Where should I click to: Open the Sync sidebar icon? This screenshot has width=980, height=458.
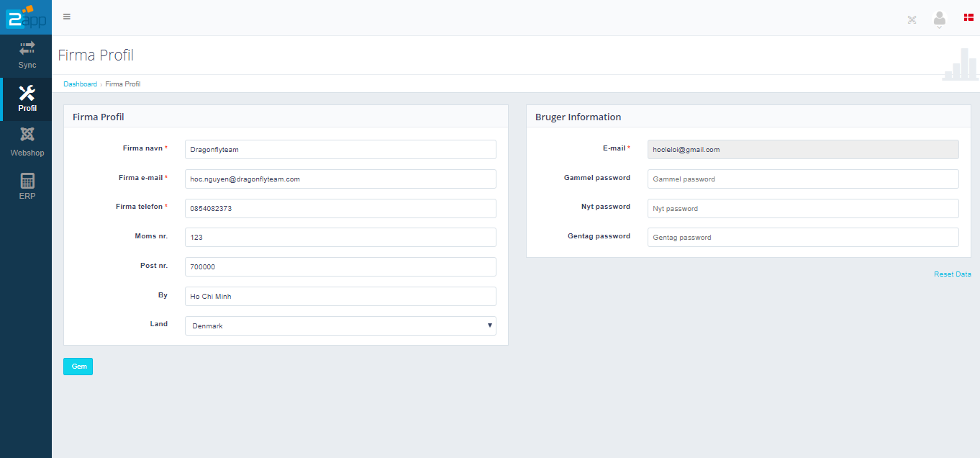click(x=27, y=48)
